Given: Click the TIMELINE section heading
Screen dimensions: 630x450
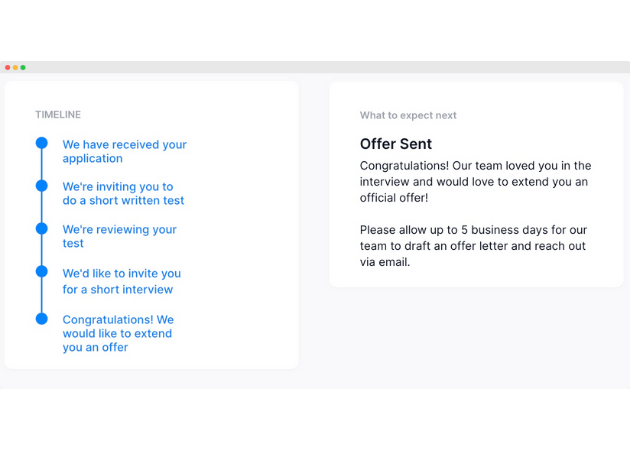Looking at the screenshot, I should click(58, 115).
